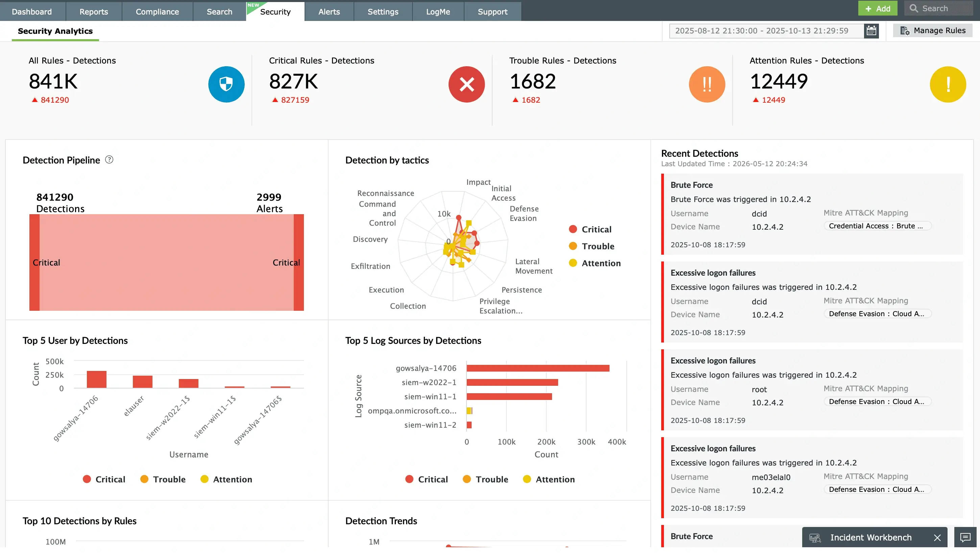Click the green Add button
Viewport: 980px width, 554px height.
click(x=877, y=8)
